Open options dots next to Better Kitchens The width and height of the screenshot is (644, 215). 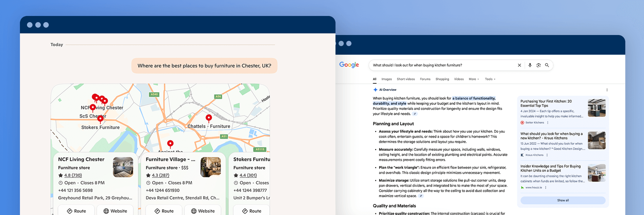point(548,123)
